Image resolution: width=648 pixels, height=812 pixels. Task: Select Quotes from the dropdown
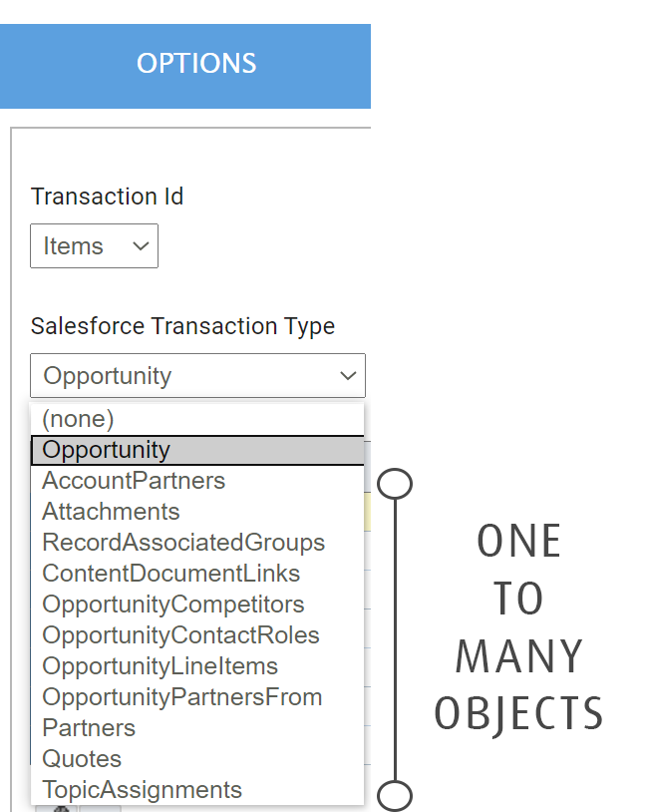(82, 759)
